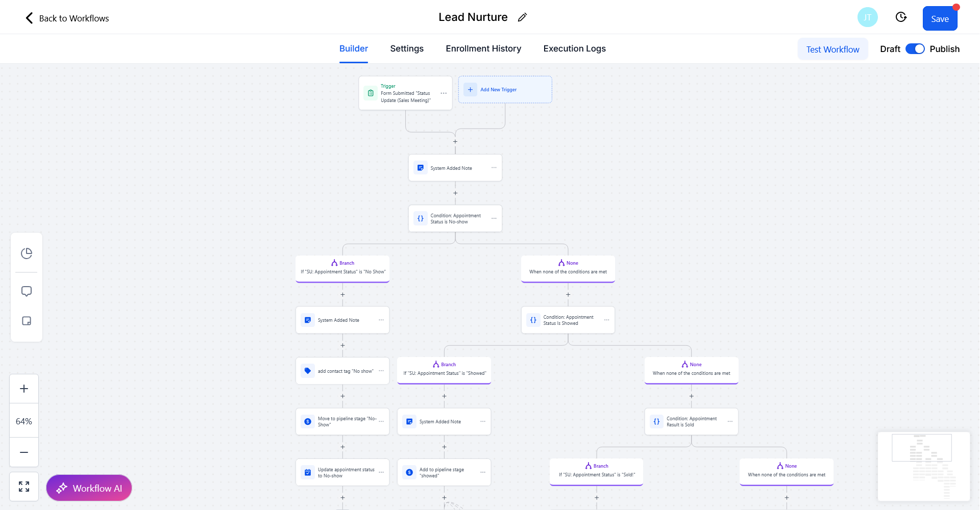The width and height of the screenshot is (980, 510).
Task: Open options menu on the Trigger node
Action: pyautogui.click(x=444, y=93)
